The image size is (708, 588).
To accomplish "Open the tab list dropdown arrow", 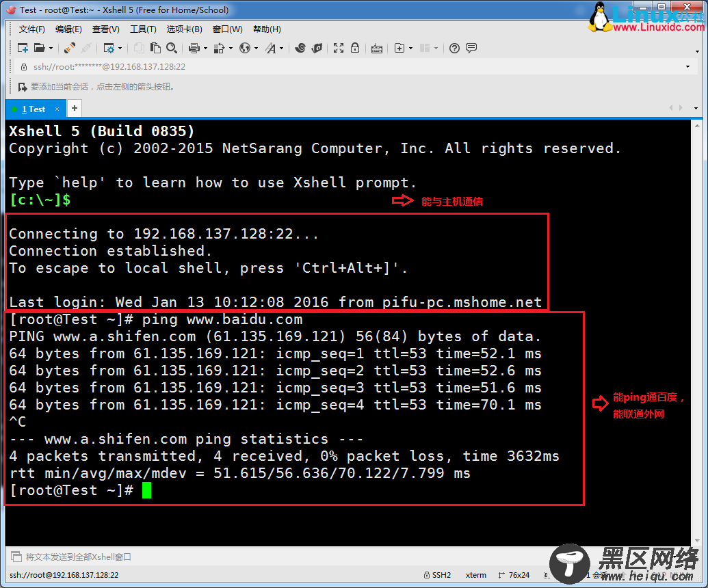I will coord(696,108).
